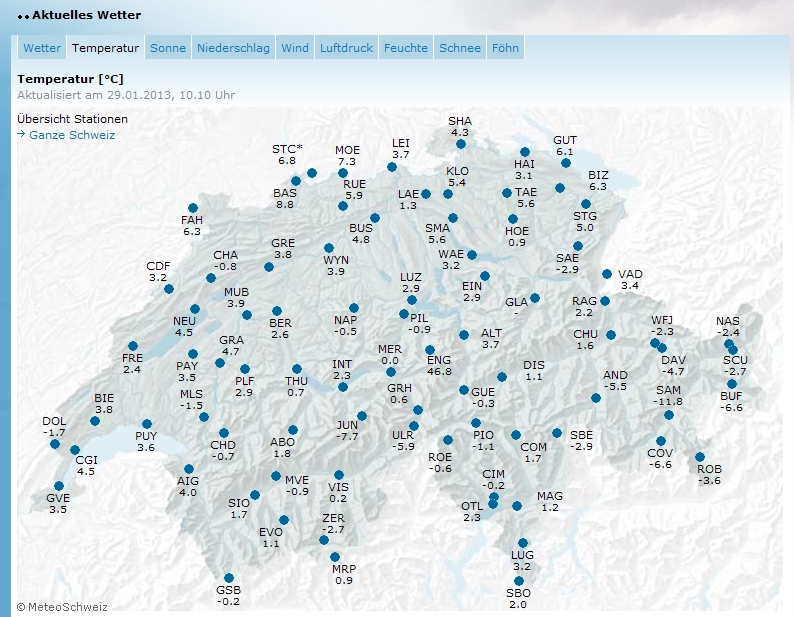This screenshot has width=794, height=617.
Task: Select the Geneva GVE station dot
Action: (53, 487)
